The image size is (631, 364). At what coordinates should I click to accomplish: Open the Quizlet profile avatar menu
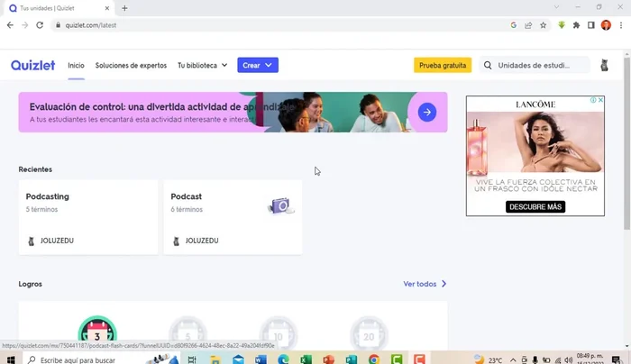pos(604,65)
